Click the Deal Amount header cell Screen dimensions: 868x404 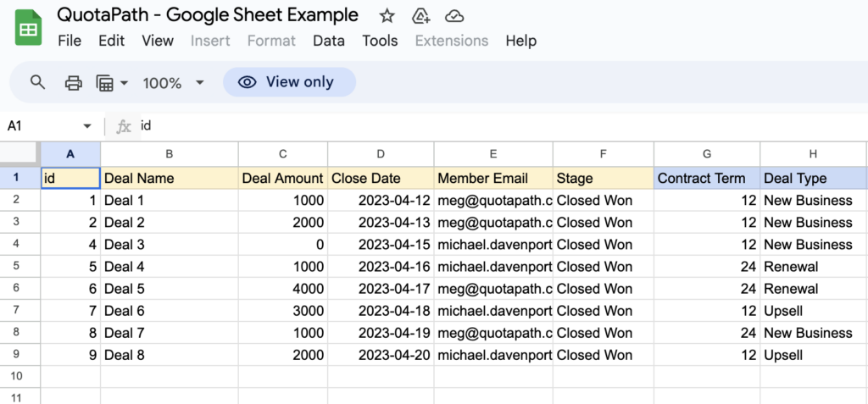click(x=283, y=178)
